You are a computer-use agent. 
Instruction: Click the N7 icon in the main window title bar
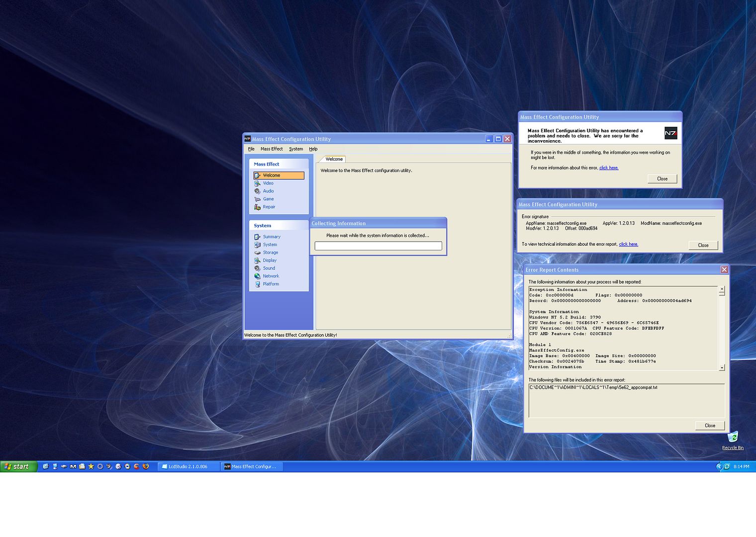click(x=247, y=139)
